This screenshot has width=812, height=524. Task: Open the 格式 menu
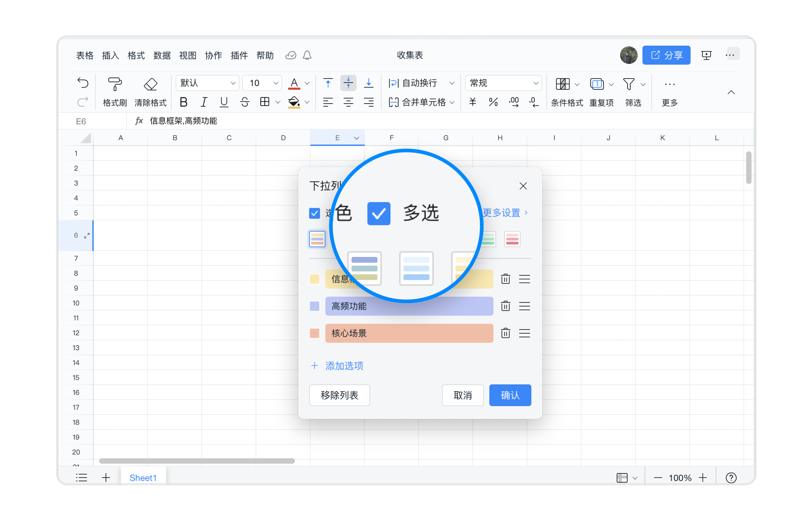(136, 55)
